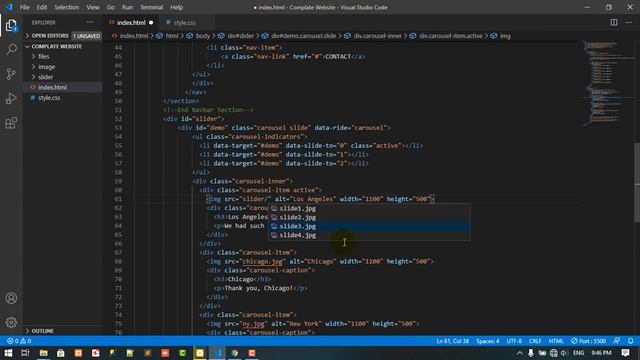Viewport: 640px width, 360px height.
Task: Click unsaved dot on index.html tab
Action: pyautogui.click(x=151, y=22)
